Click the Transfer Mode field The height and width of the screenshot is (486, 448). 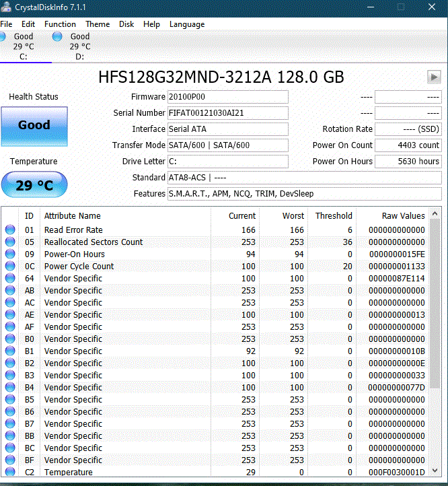tap(228, 145)
